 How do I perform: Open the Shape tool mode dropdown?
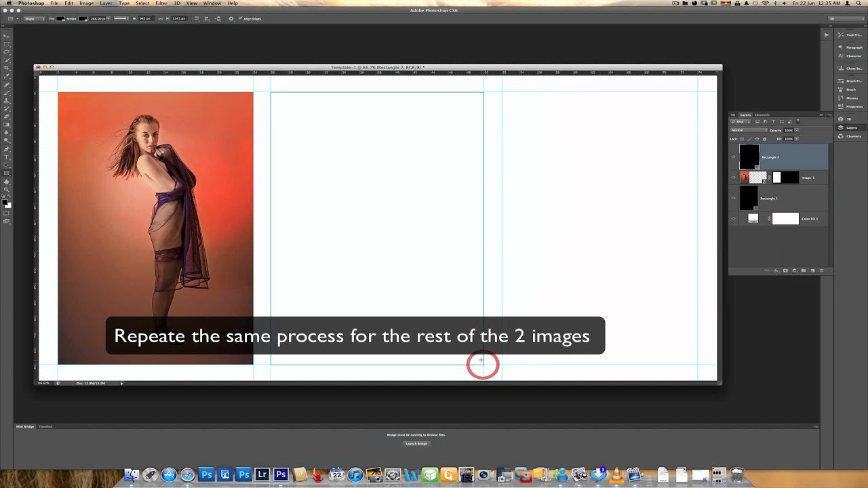point(35,18)
